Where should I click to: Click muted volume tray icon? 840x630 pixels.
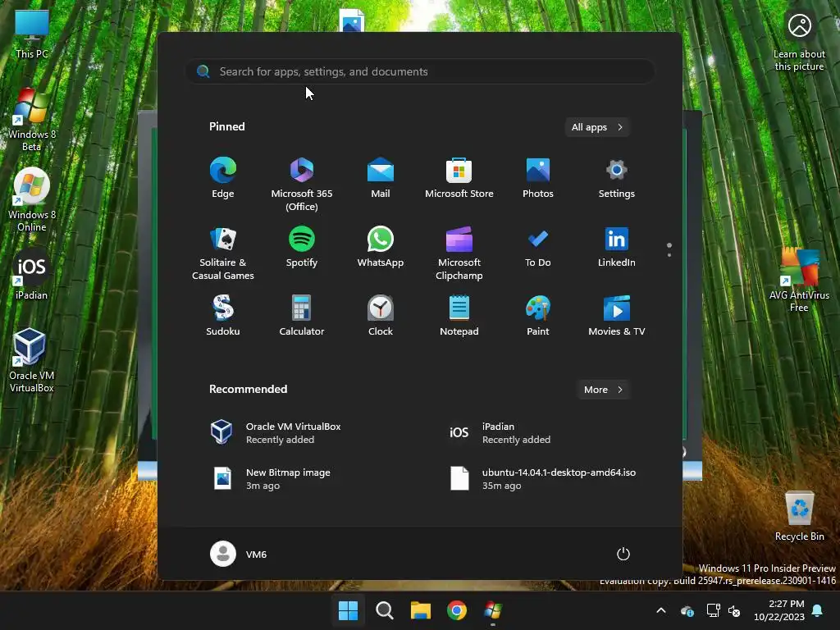click(x=734, y=610)
